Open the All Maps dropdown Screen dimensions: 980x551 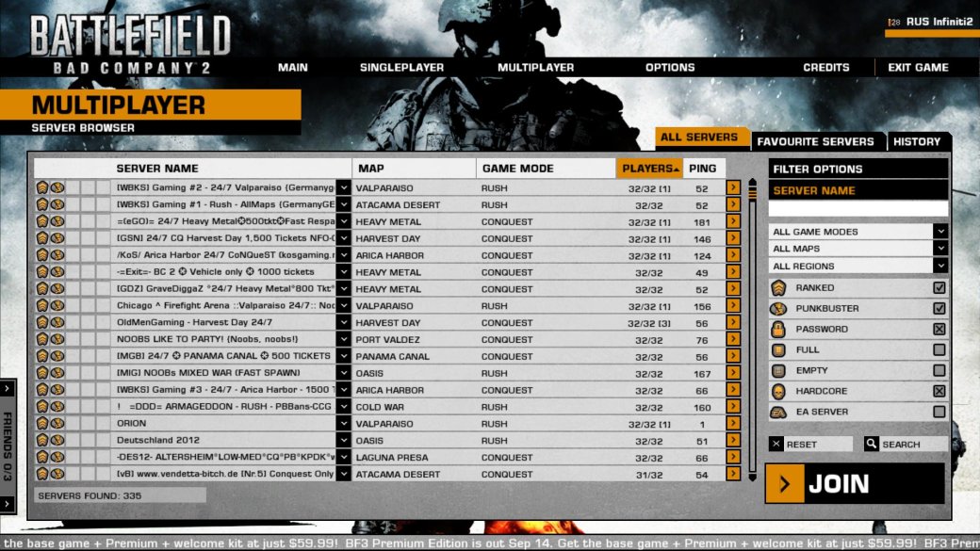[x=940, y=248]
